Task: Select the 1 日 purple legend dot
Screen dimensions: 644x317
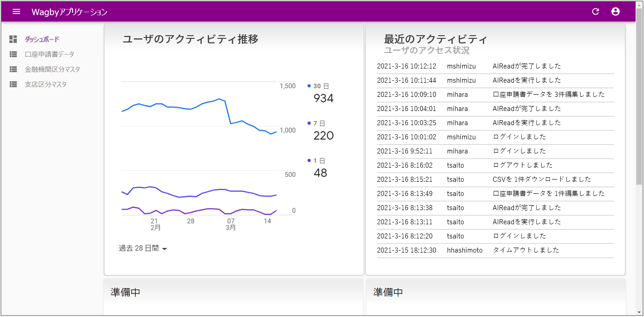Action: 309,160
